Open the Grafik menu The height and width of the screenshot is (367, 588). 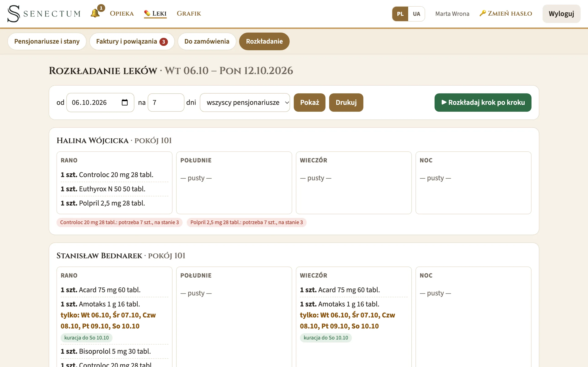(x=189, y=14)
